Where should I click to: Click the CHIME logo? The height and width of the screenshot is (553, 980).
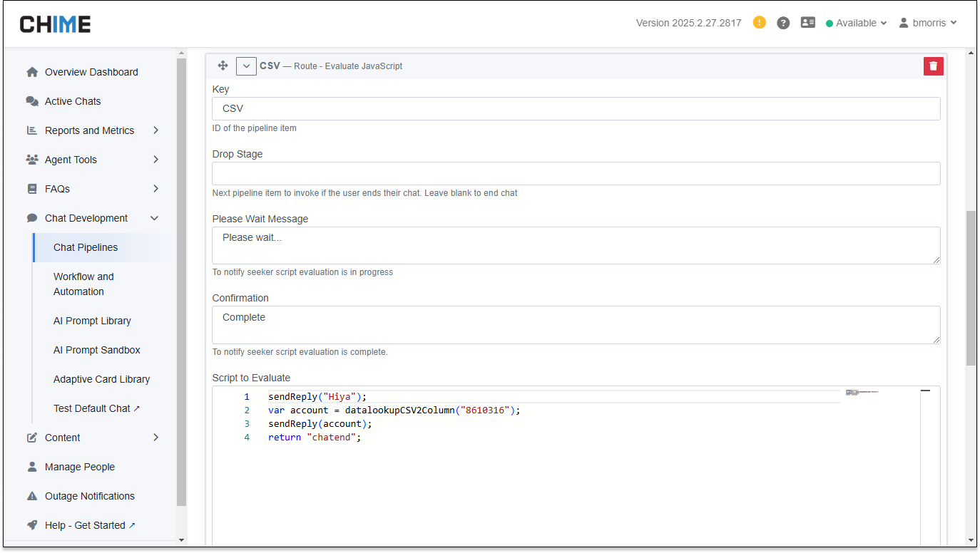(56, 24)
